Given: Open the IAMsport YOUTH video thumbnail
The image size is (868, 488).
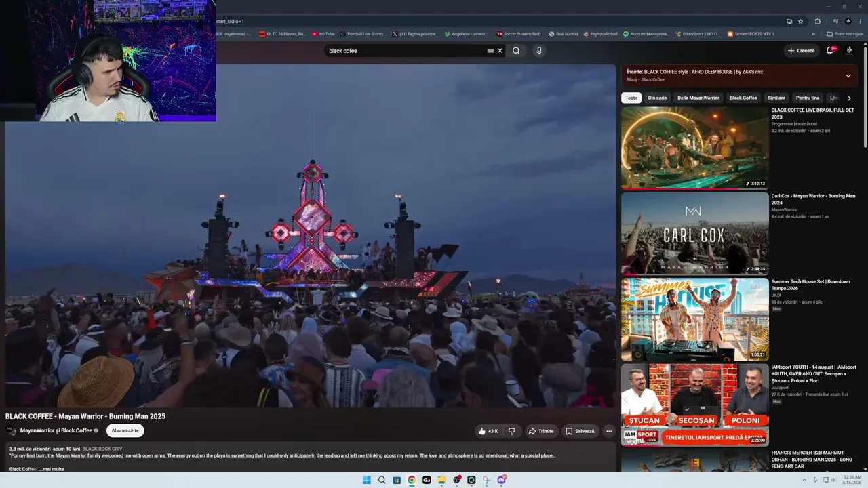Looking at the screenshot, I should pos(695,405).
